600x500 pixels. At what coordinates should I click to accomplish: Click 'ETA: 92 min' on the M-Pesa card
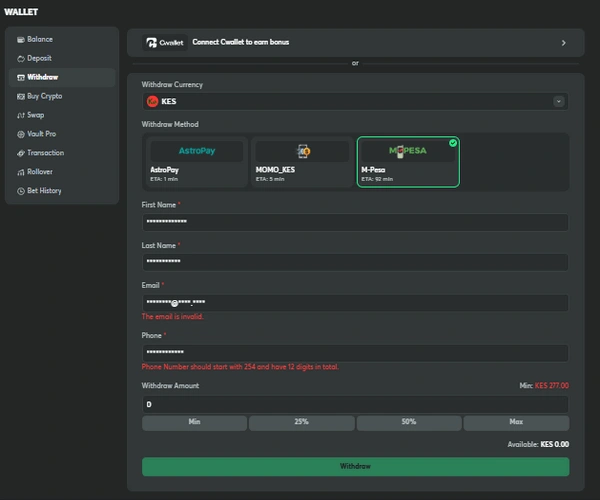pos(377,179)
